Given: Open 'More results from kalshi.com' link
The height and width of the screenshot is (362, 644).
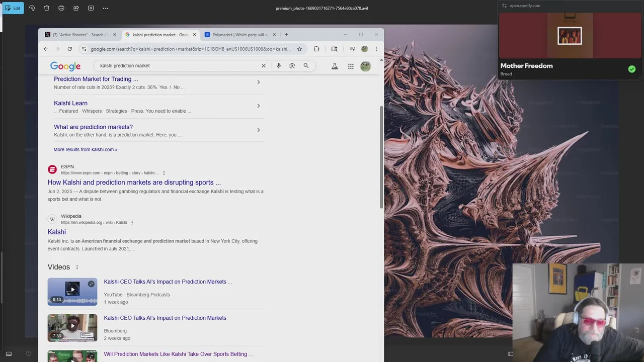Looking at the screenshot, I should coord(86,149).
